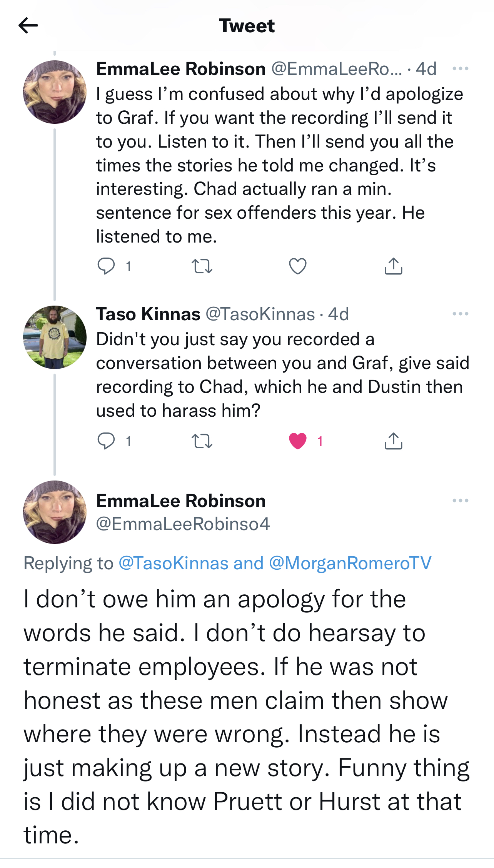The image size is (494, 868).
Task: Like EmmaLee's first tweet with the heart
Action: [298, 265]
